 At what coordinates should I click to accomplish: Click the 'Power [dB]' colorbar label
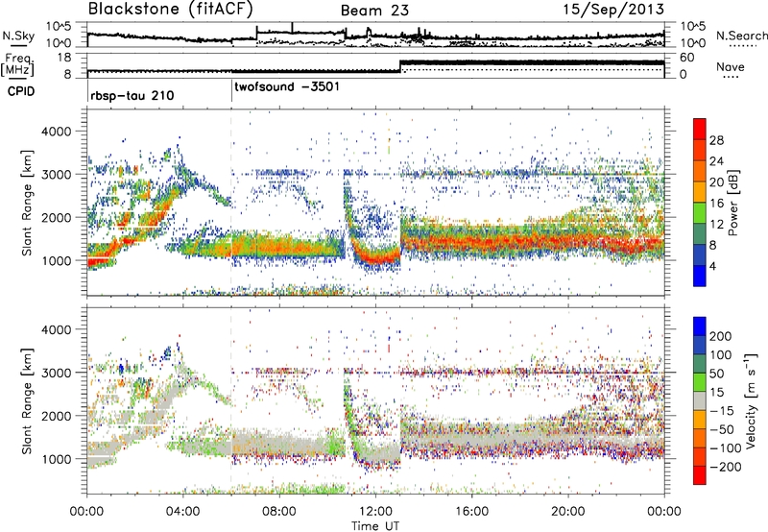coord(732,203)
